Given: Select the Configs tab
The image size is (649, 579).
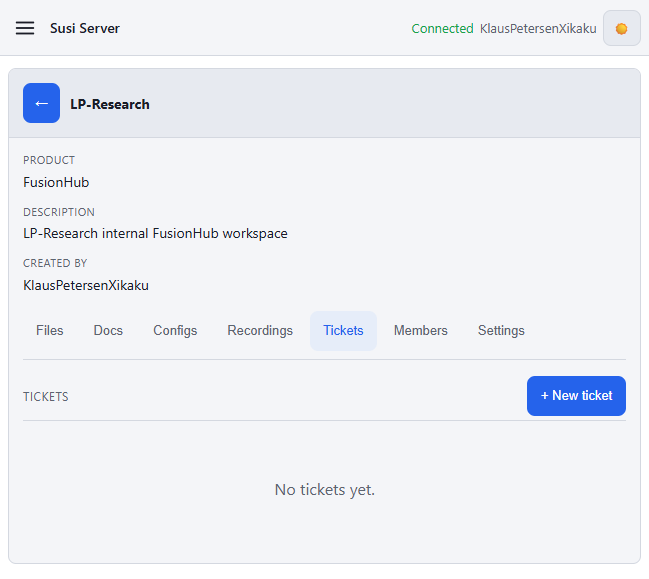Looking at the screenshot, I should tap(175, 330).
